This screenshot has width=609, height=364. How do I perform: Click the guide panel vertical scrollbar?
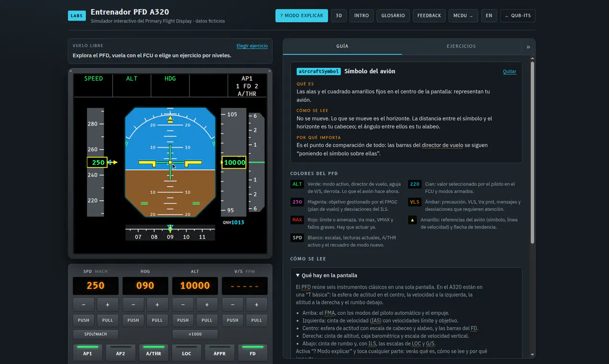click(x=532, y=152)
